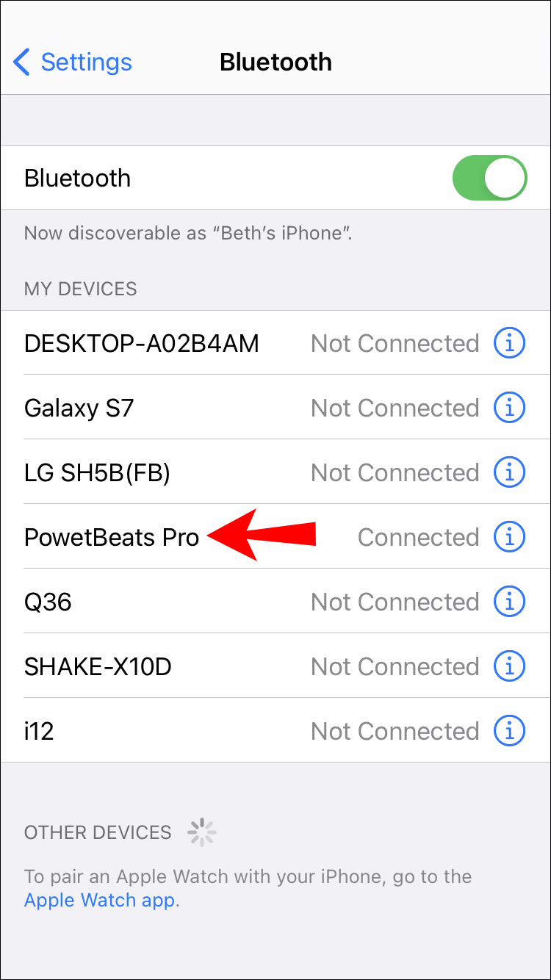Image resolution: width=551 pixels, height=980 pixels.
Task: Connect to LG SH5B(FB) speaker
Action: click(x=275, y=472)
